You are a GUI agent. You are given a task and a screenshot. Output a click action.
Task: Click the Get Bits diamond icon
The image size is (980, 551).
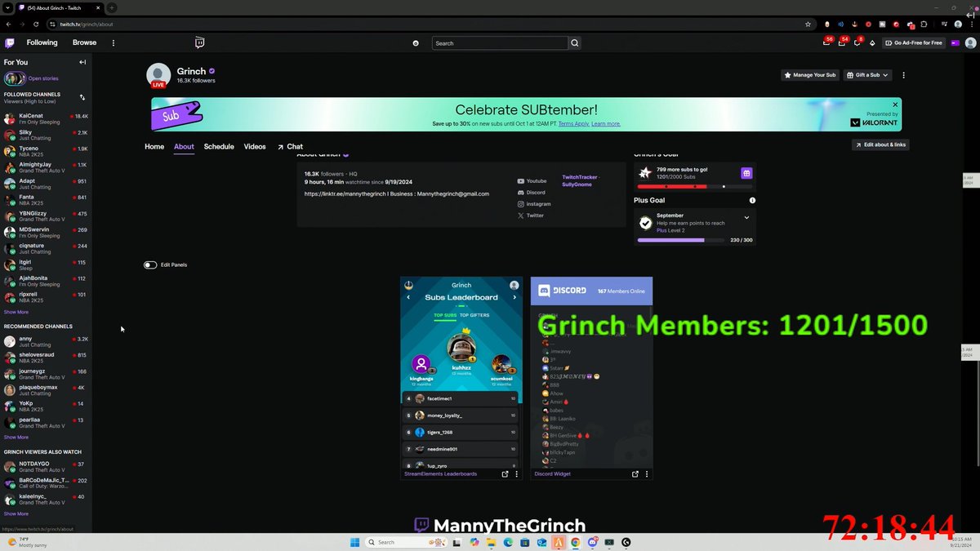point(872,43)
